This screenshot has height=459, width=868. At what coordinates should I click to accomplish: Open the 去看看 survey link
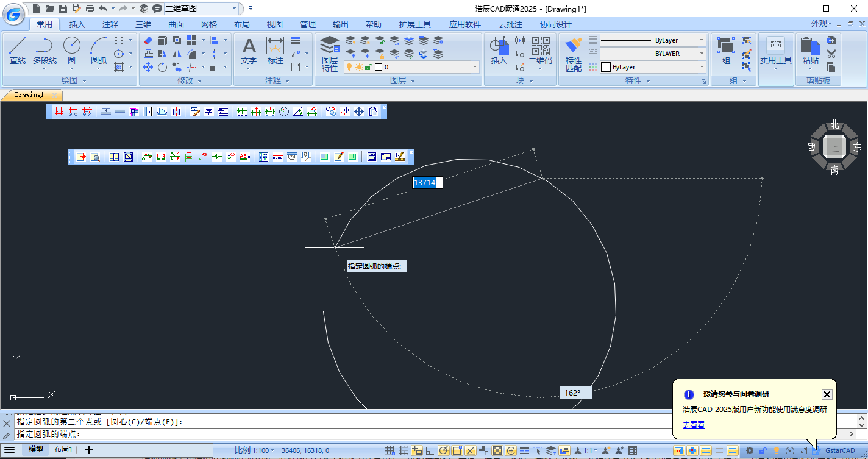click(x=694, y=425)
